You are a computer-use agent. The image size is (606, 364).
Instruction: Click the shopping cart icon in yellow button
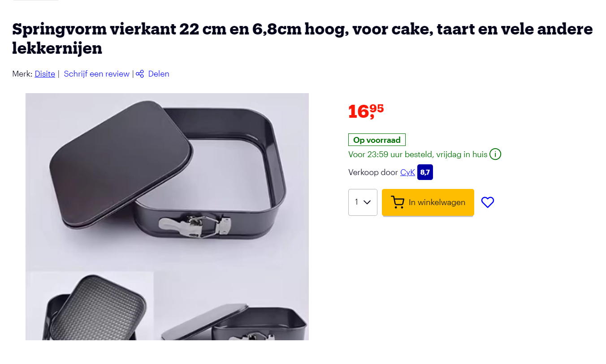tap(398, 202)
